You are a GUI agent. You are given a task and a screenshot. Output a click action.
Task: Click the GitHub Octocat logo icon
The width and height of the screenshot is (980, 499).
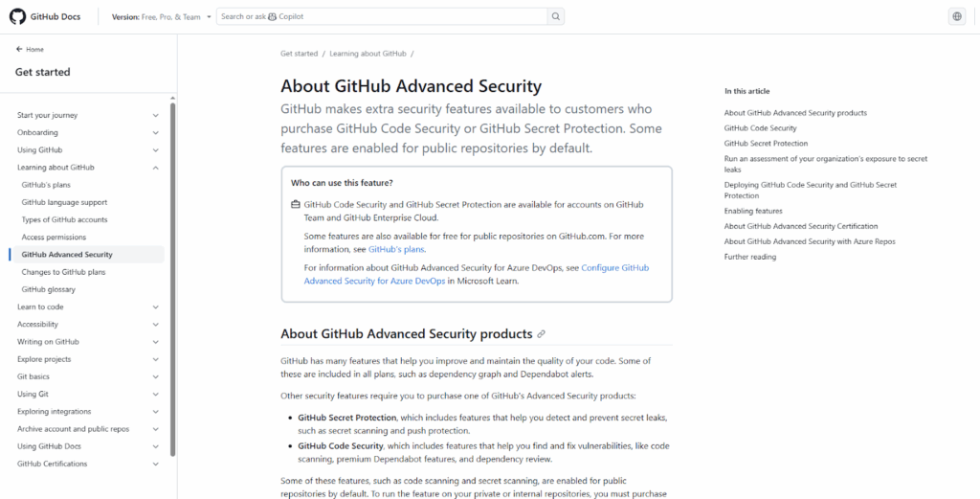[17, 16]
